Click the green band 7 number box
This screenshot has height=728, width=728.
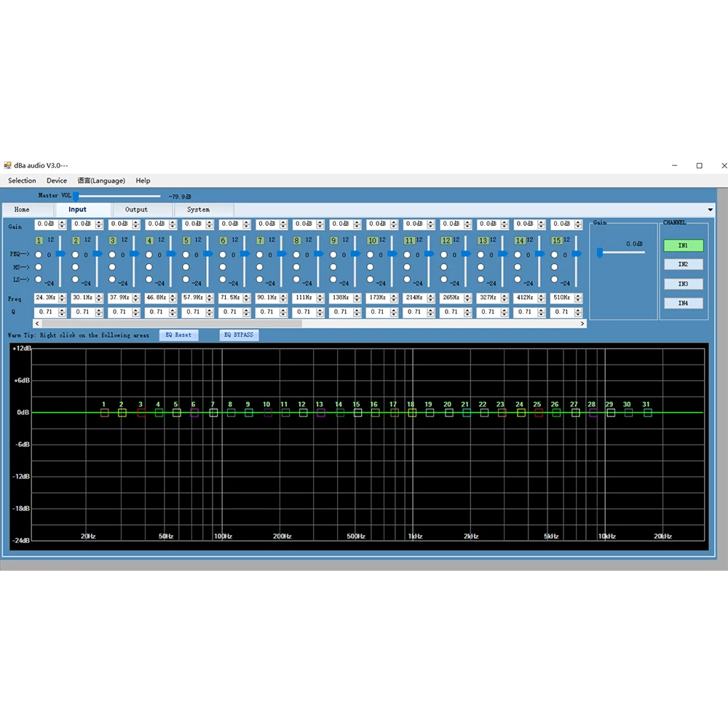pyautogui.click(x=260, y=240)
